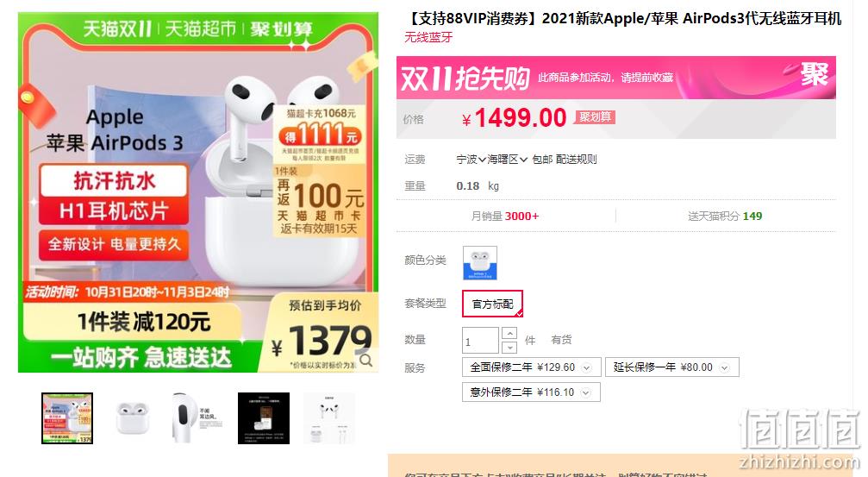Choose the AirPods color swatch option
The width and height of the screenshot is (868, 477).
[479, 263]
